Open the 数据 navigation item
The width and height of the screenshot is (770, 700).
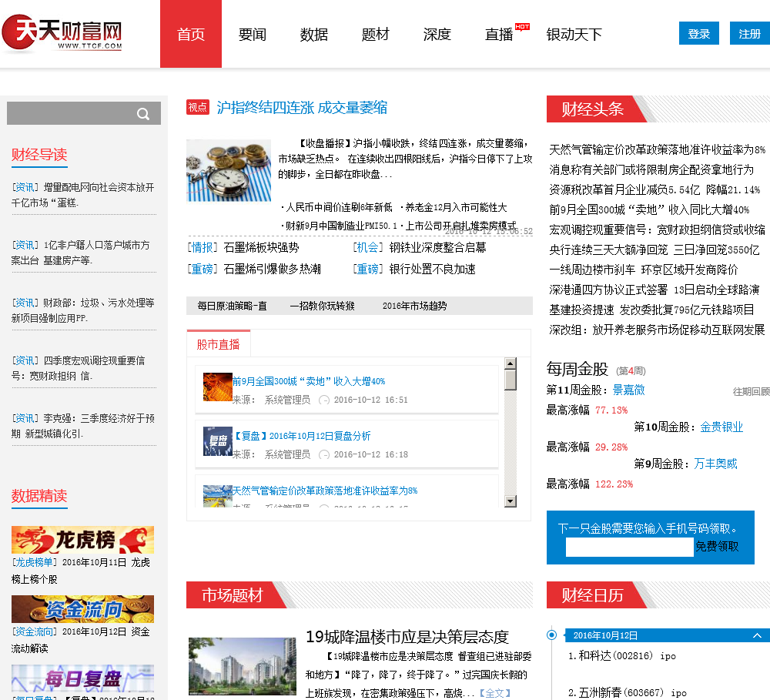click(x=314, y=35)
